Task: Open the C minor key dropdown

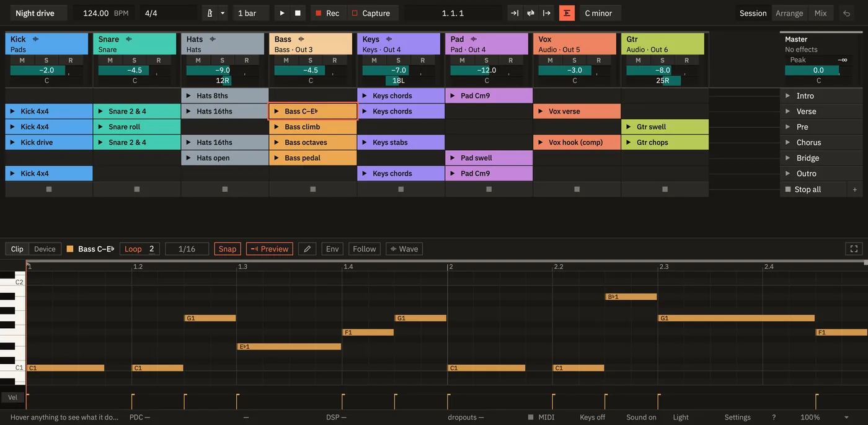Action: click(x=600, y=13)
